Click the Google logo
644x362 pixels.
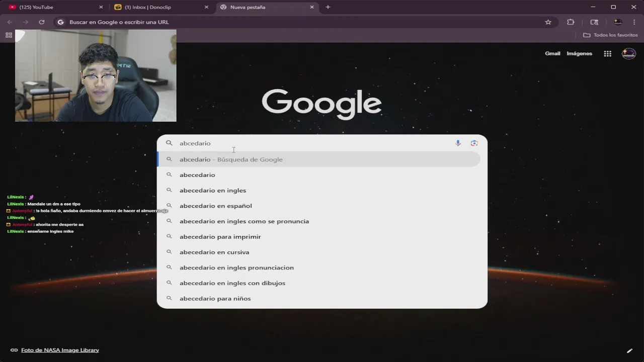point(322,104)
